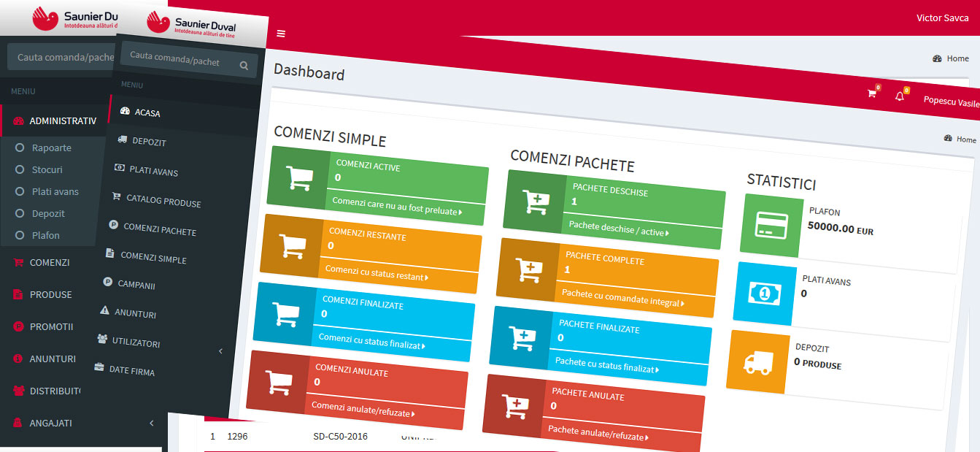Expand the Utilizatori sidebar arrow
This screenshot has width=980, height=452.
[221, 352]
